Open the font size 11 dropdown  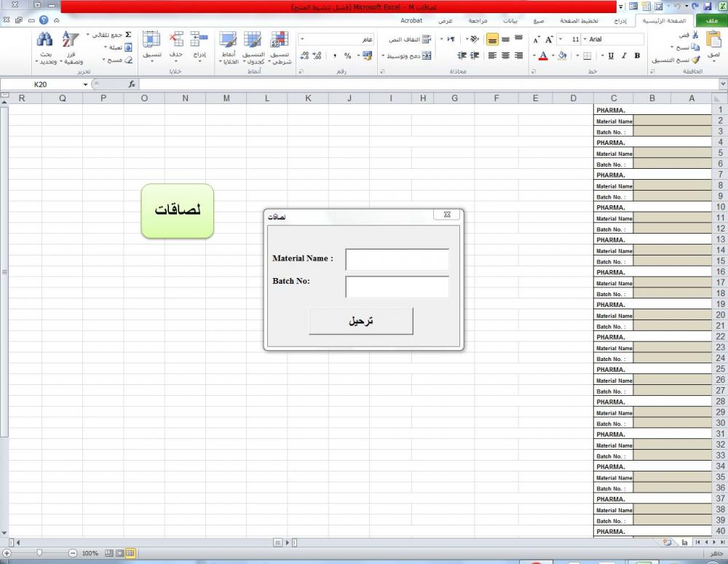(561, 39)
